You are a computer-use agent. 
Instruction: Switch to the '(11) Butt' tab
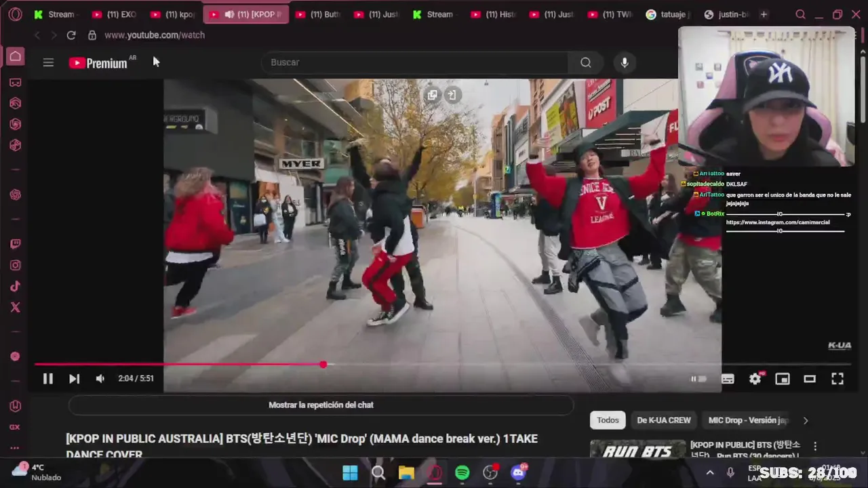[x=317, y=14]
